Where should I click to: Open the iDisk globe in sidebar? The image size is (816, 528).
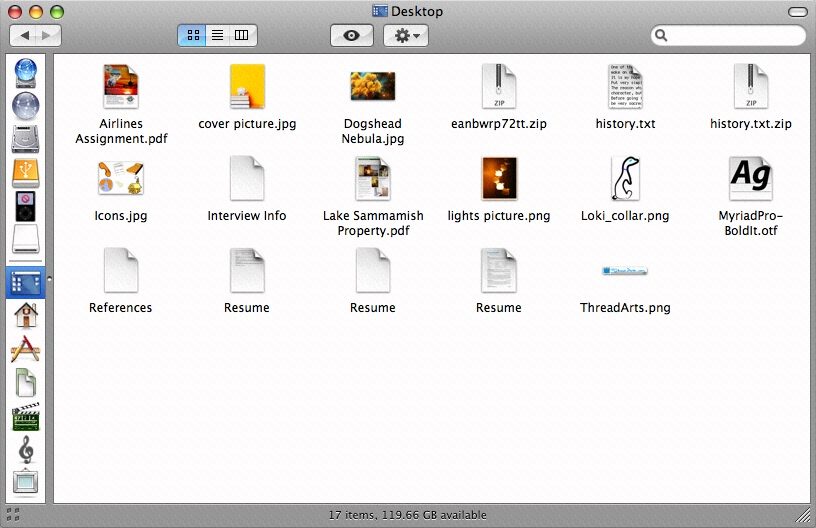pyautogui.click(x=26, y=73)
